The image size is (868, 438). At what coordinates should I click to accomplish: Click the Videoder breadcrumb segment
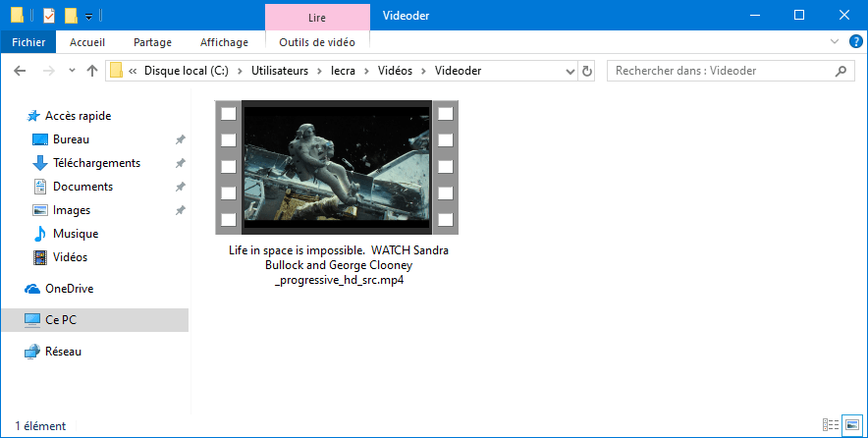(458, 71)
